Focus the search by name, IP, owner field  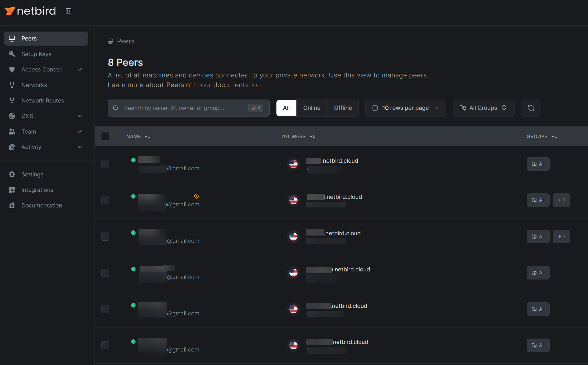pyautogui.click(x=188, y=108)
